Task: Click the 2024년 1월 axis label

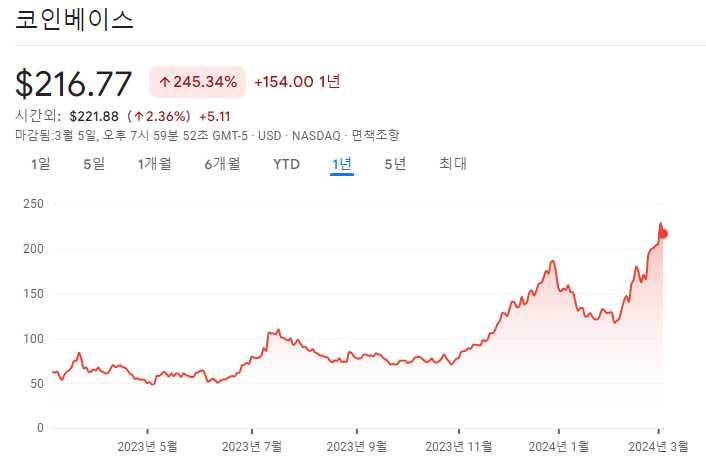Action: [559, 446]
